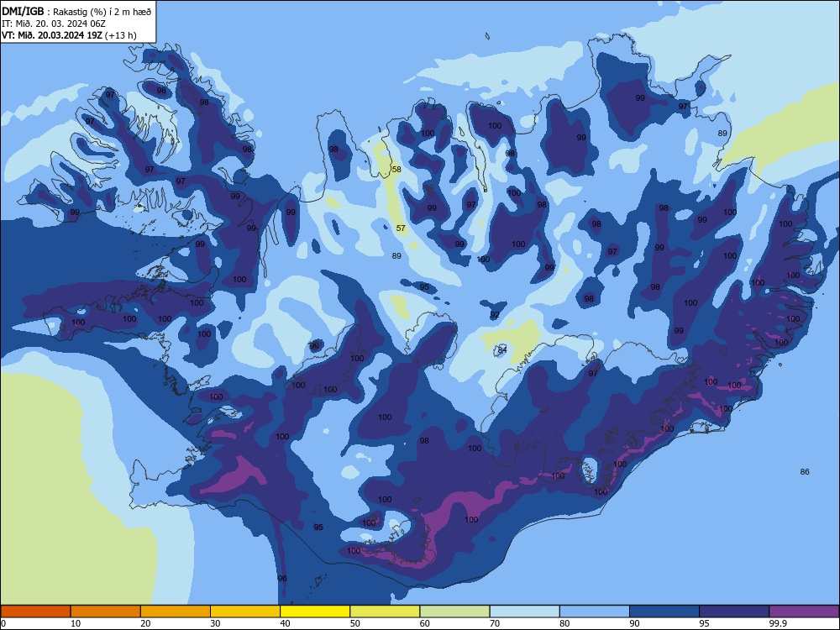The image size is (840, 630).
Task: Choose the golden 30–40 legend swatch
Action: click(x=244, y=612)
